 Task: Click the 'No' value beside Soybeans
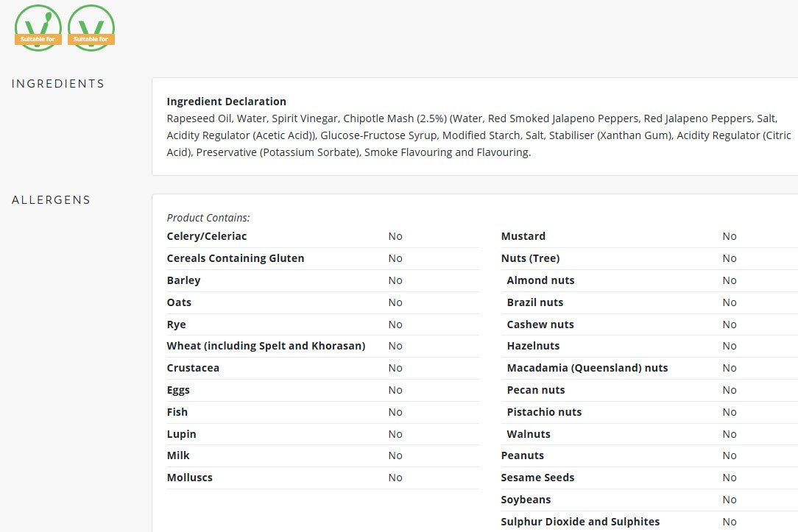click(x=729, y=500)
